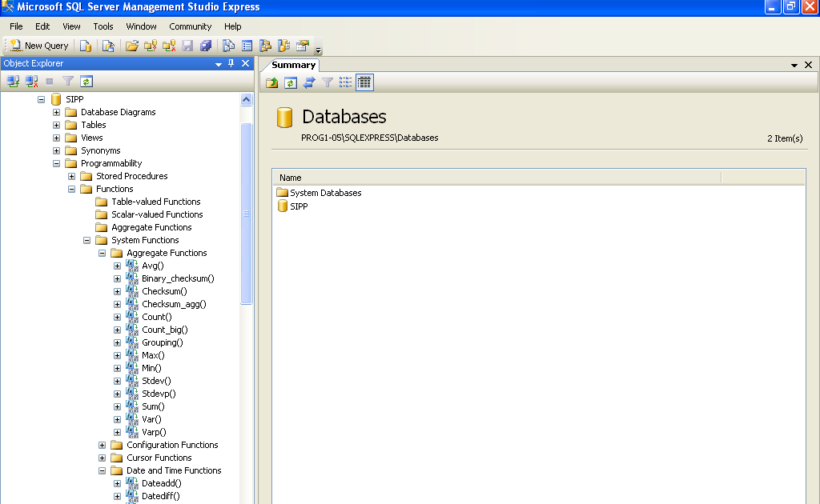
Task: Expand the Configuration Functions folder
Action: click(102, 445)
